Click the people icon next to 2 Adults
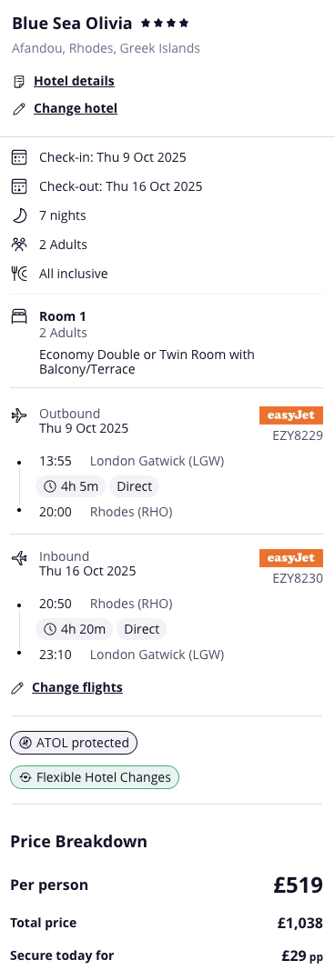 point(19,245)
